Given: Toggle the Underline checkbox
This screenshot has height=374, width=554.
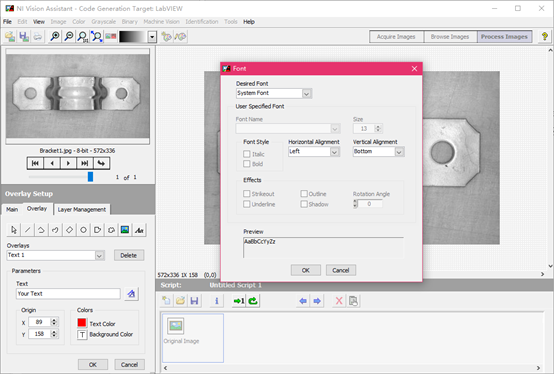Looking at the screenshot, I should [247, 204].
